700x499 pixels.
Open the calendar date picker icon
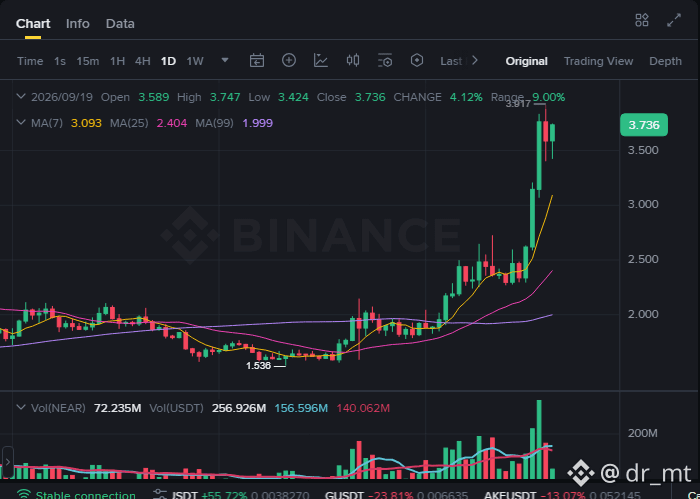(x=257, y=61)
